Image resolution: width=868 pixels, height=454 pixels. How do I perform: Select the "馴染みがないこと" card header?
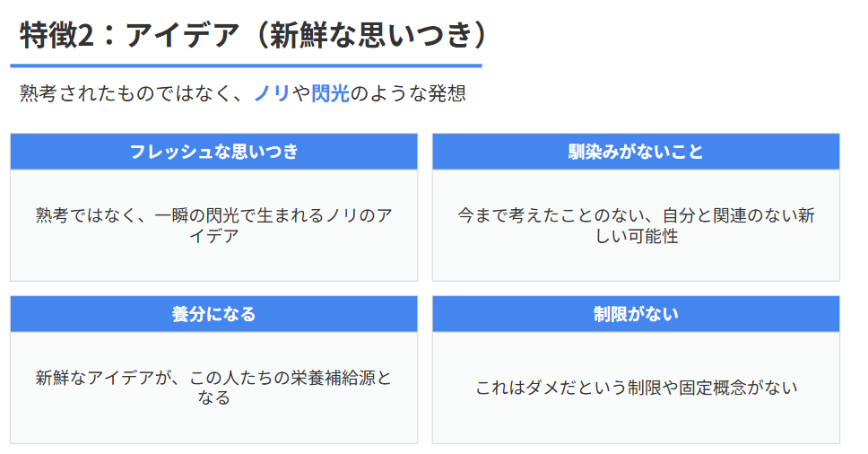coord(636,152)
